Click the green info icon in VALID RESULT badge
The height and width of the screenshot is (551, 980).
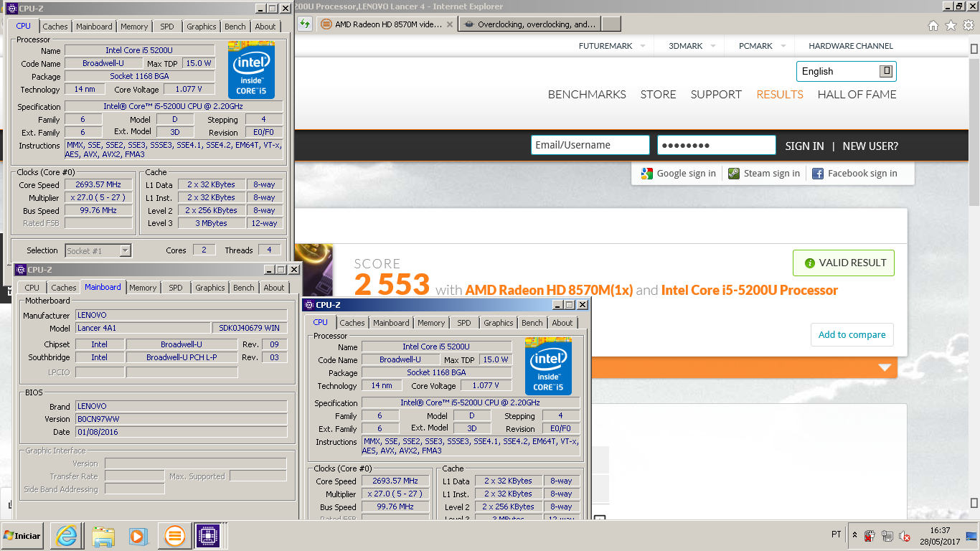tap(810, 263)
